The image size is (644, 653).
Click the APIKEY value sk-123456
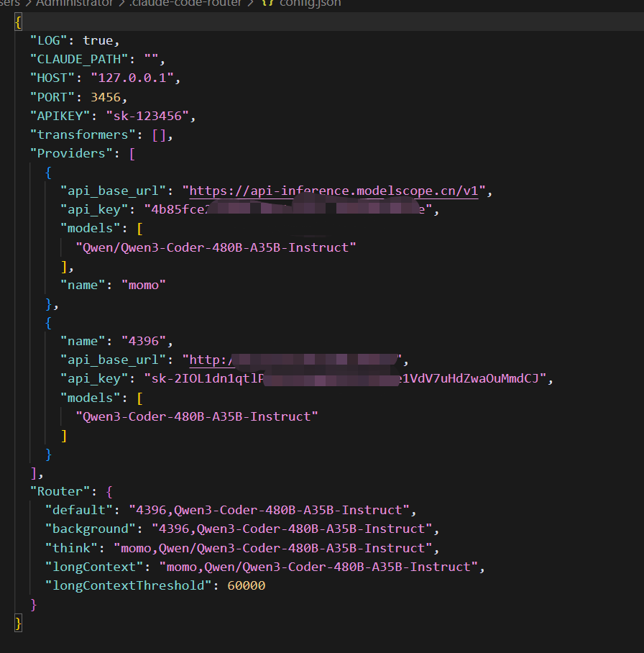147,116
